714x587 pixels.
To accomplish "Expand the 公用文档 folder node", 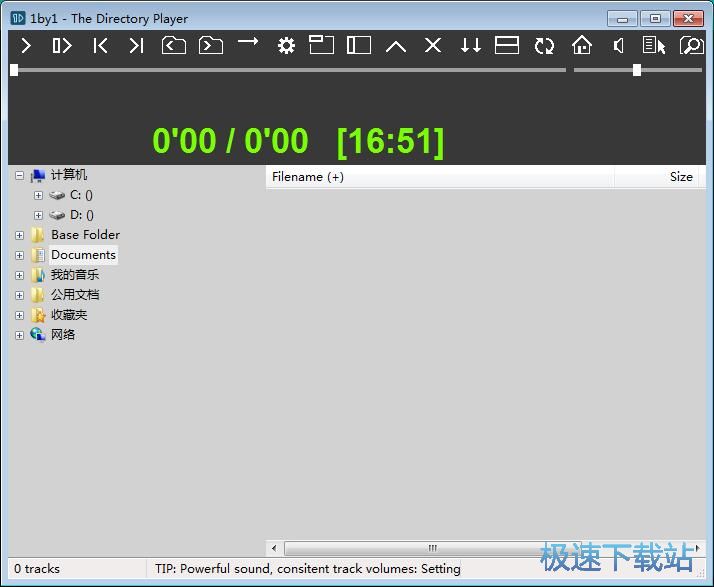I will (19, 295).
